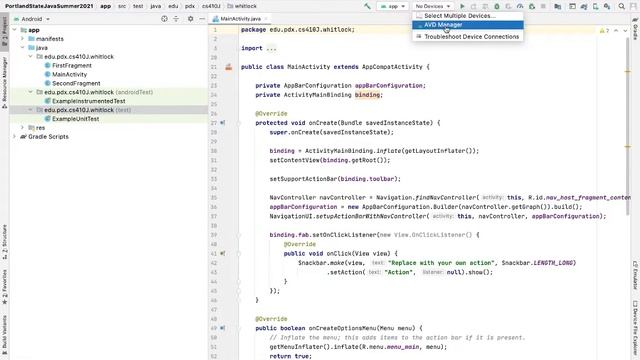Screen dimensions: 640x360
Task: Click the disabled Stop square icon
Action: 543,7
